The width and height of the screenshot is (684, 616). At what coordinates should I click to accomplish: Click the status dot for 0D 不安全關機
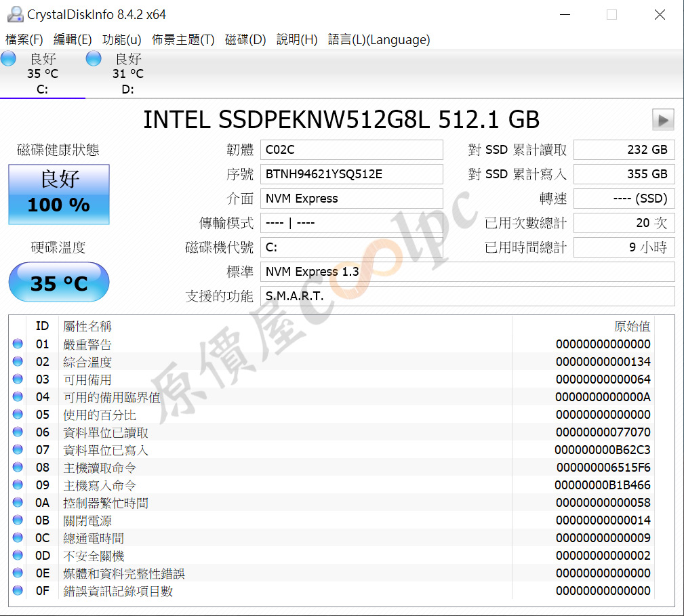coord(18,556)
